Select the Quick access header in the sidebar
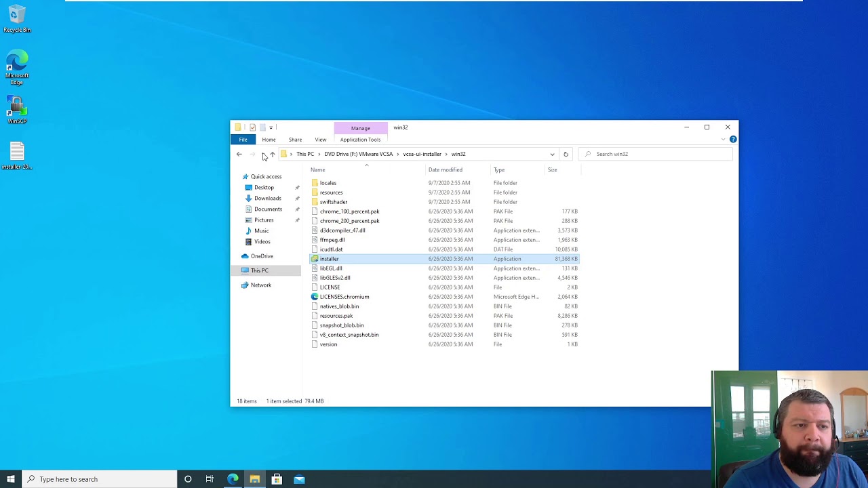The image size is (868, 488). (x=266, y=177)
